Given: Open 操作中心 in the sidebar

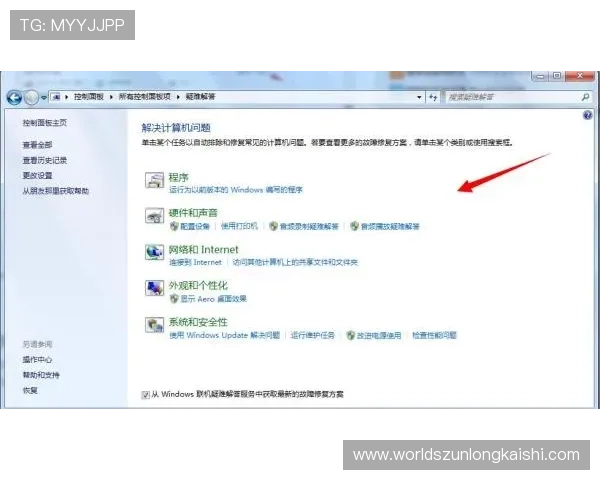Looking at the screenshot, I should click(x=37, y=359).
